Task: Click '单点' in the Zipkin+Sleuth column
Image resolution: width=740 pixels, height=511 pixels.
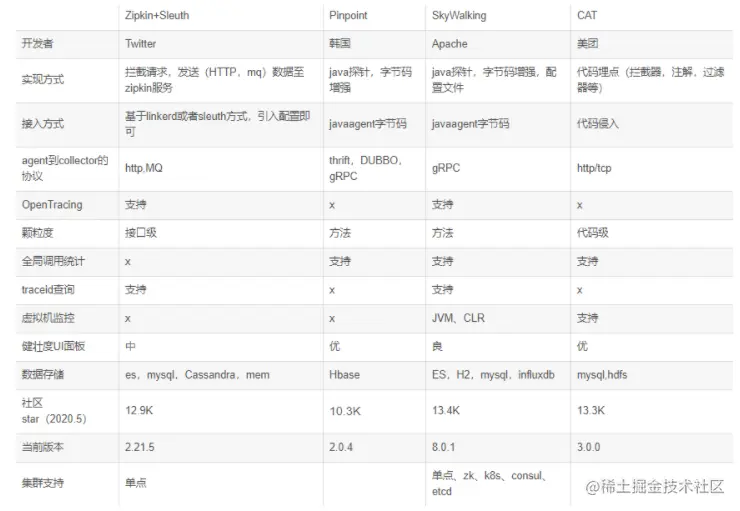Action: [x=135, y=483]
